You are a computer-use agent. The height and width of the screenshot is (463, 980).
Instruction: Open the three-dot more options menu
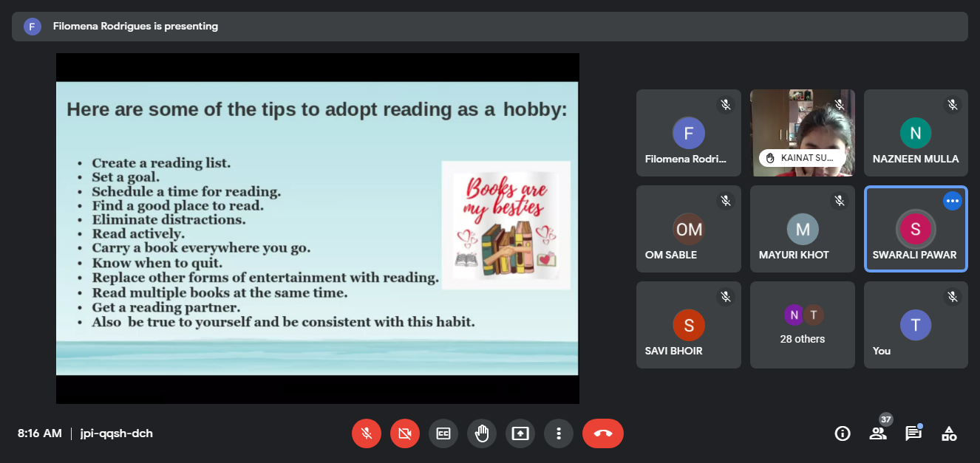[559, 433]
